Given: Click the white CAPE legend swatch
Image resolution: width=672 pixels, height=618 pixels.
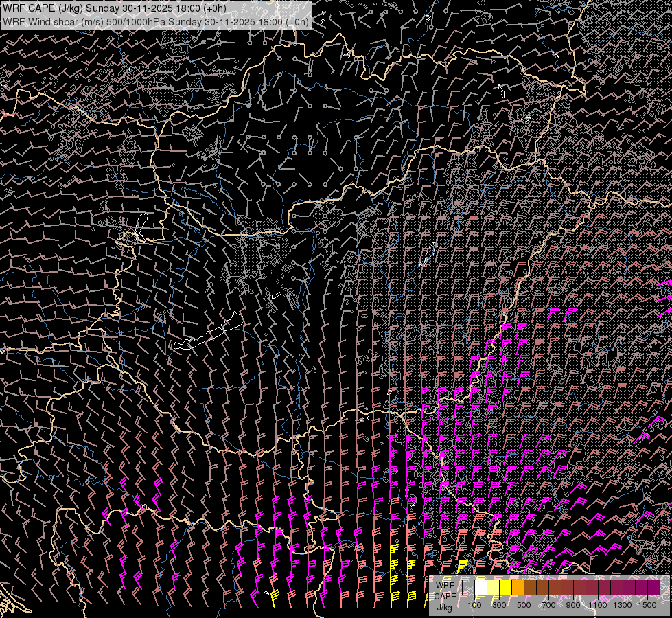Looking at the screenshot, I should pos(481,588).
